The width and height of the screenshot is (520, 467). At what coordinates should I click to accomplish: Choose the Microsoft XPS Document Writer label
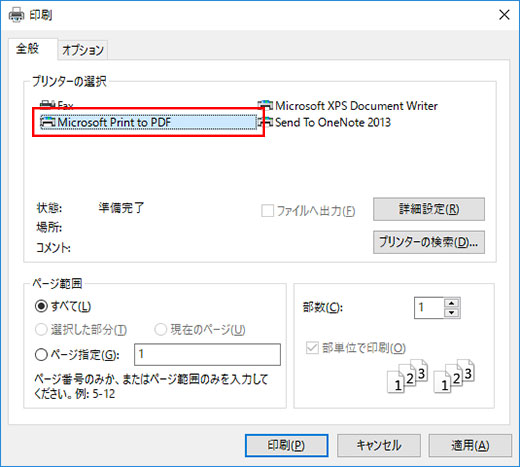(x=356, y=106)
